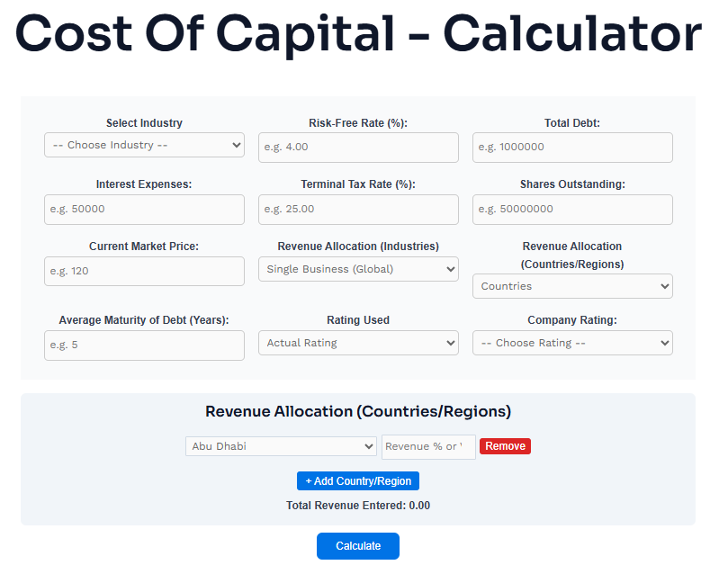Click the Revenue % input field
The image size is (728, 583).
coord(428,447)
